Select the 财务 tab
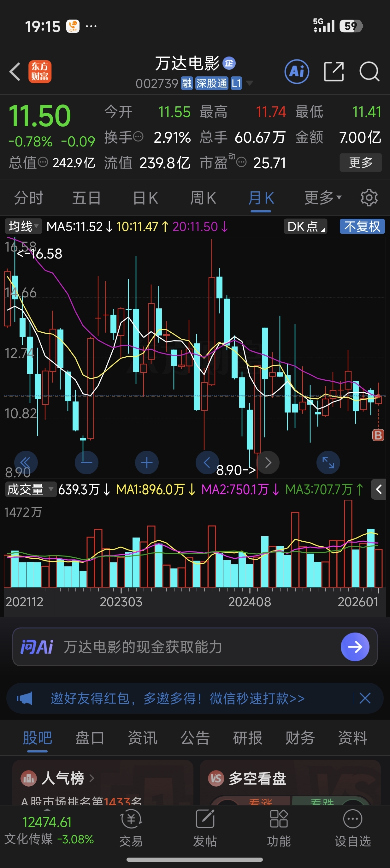 300,738
